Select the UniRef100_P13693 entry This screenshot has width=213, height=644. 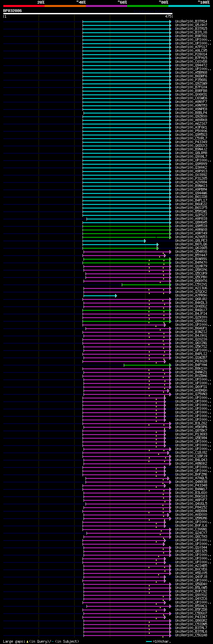191,434
